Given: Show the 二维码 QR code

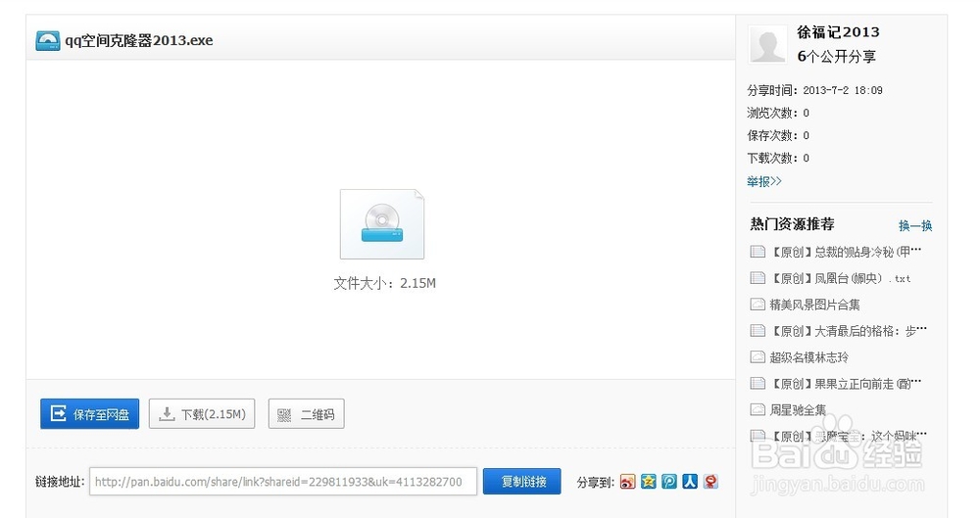Looking at the screenshot, I should click(306, 413).
